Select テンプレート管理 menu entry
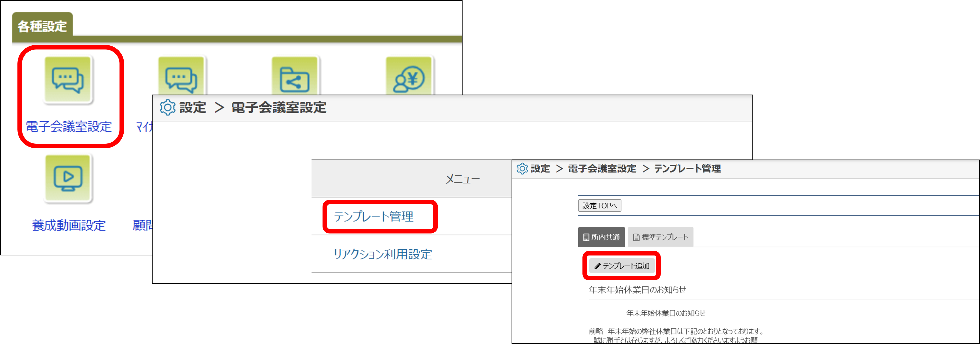The image size is (980, 344). [374, 216]
